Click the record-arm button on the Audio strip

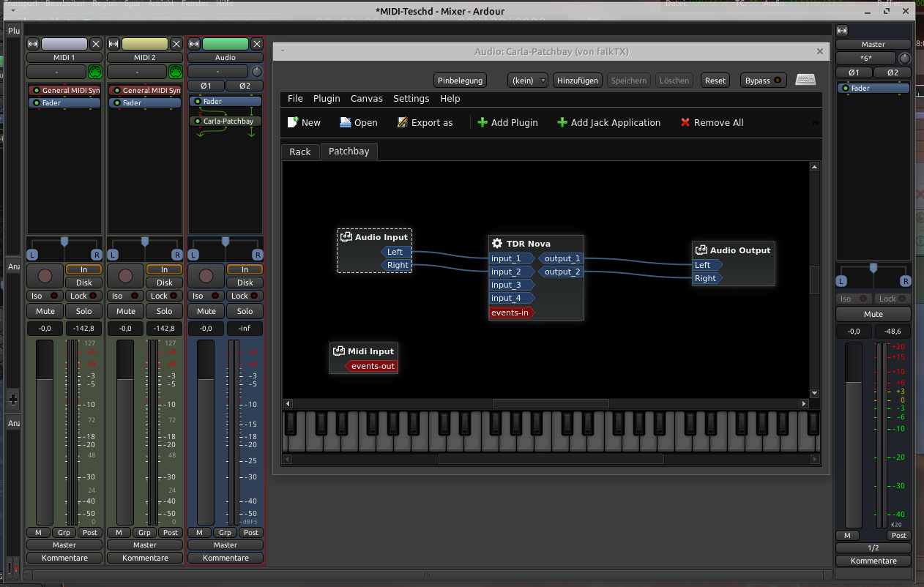206,276
